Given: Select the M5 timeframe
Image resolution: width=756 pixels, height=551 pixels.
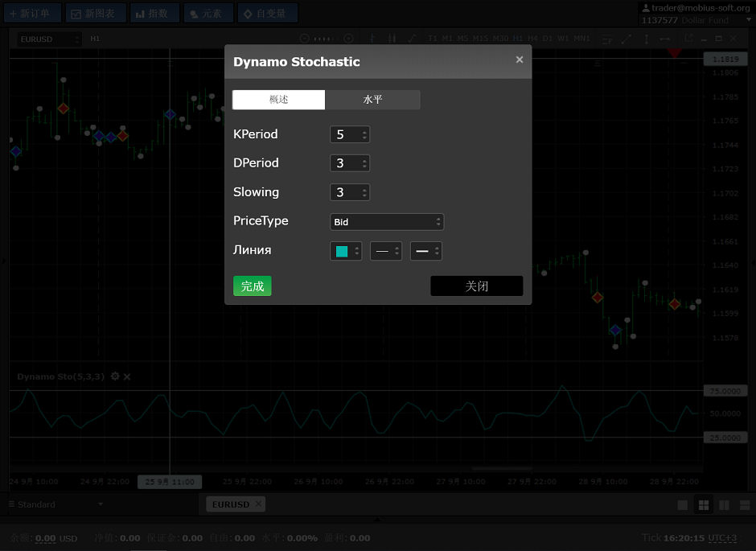Looking at the screenshot, I should (462, 39).
